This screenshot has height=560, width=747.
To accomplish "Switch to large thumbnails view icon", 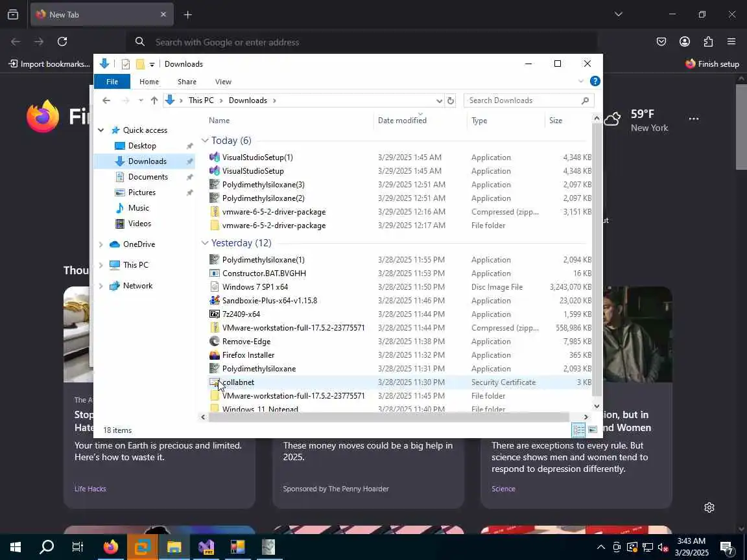I will [592, 430].
